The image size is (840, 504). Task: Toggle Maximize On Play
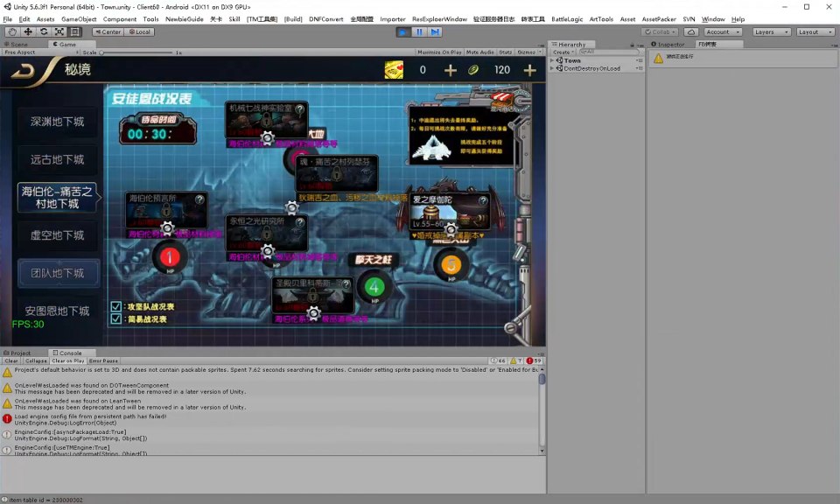click(439, 52)
